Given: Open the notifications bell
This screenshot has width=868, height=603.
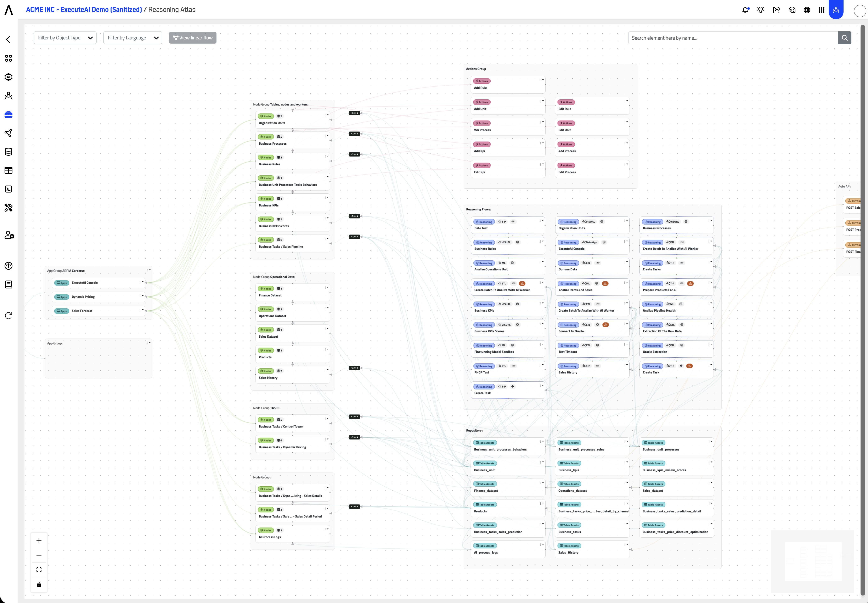Looking at the screenshot, I should click(745, 10).
